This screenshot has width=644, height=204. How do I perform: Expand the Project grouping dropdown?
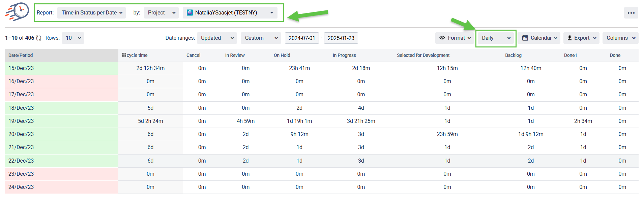pyautogui.click(x=161, y=13)
